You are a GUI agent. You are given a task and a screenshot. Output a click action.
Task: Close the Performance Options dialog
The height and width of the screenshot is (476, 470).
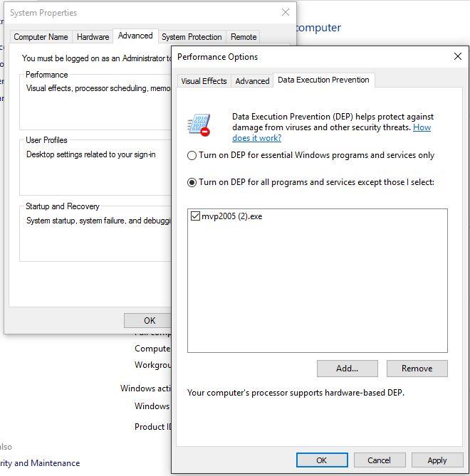(x=457, y=57)
